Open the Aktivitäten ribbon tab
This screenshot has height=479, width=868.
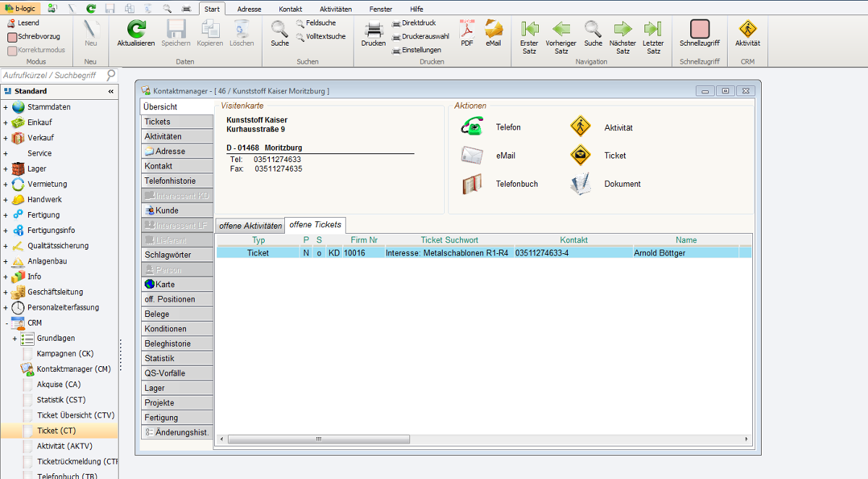point(336,9)
